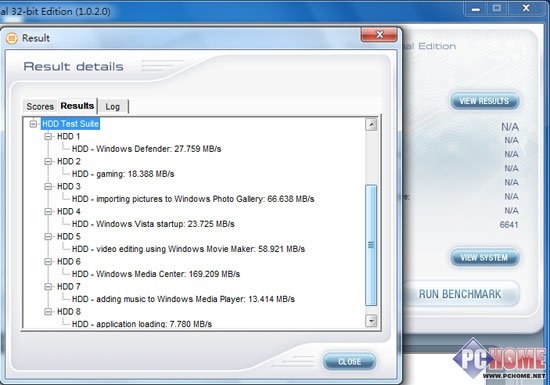This screenshot has height=385, width=550.
Task: Collapse the HDD 2 tree node
Action: [48, 161]
